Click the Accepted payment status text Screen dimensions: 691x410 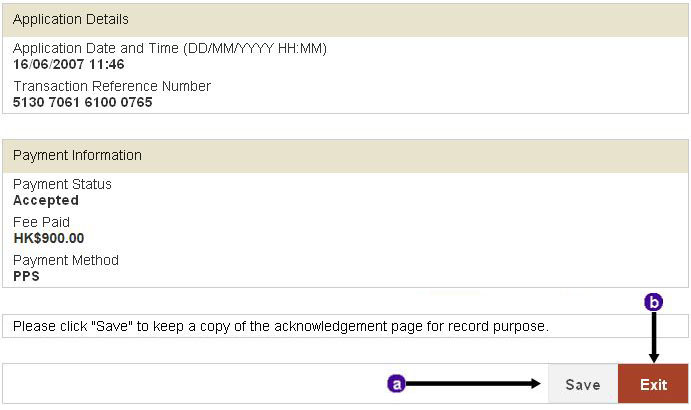(46, 200)
